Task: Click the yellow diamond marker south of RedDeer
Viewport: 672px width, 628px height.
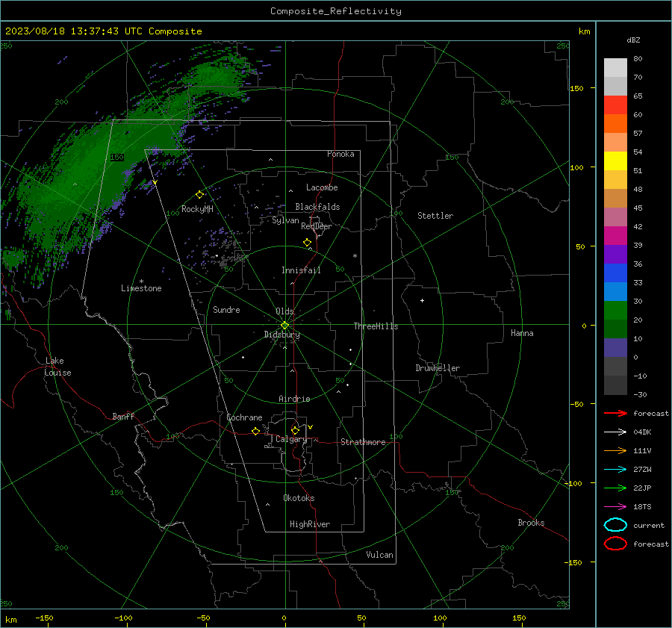Action: coord(308,243)
